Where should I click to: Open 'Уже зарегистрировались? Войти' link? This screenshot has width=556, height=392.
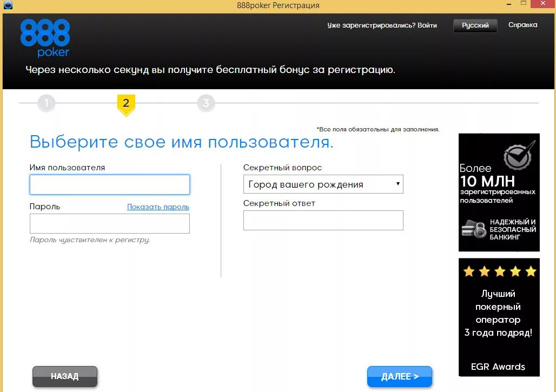pyautogui.click(x=382, y=25)
